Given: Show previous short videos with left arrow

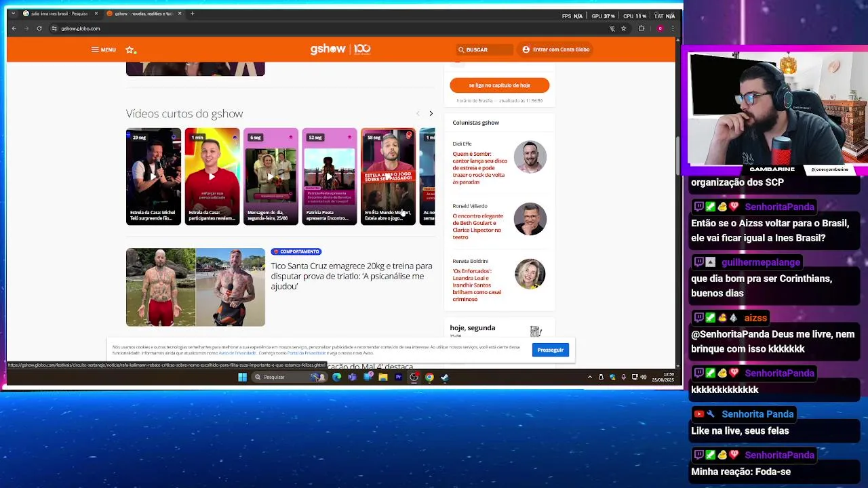Looking at the screenshot, I should 418,113.
